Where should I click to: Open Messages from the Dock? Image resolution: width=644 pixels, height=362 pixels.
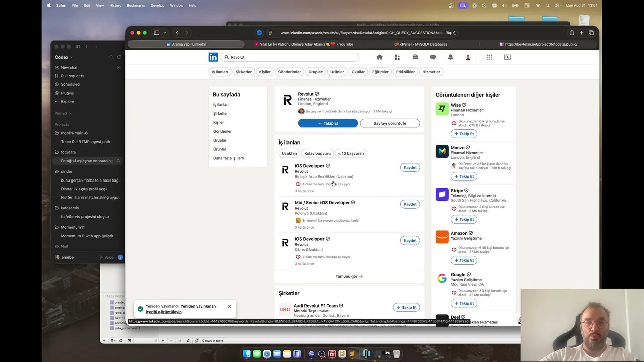[257, 354]
